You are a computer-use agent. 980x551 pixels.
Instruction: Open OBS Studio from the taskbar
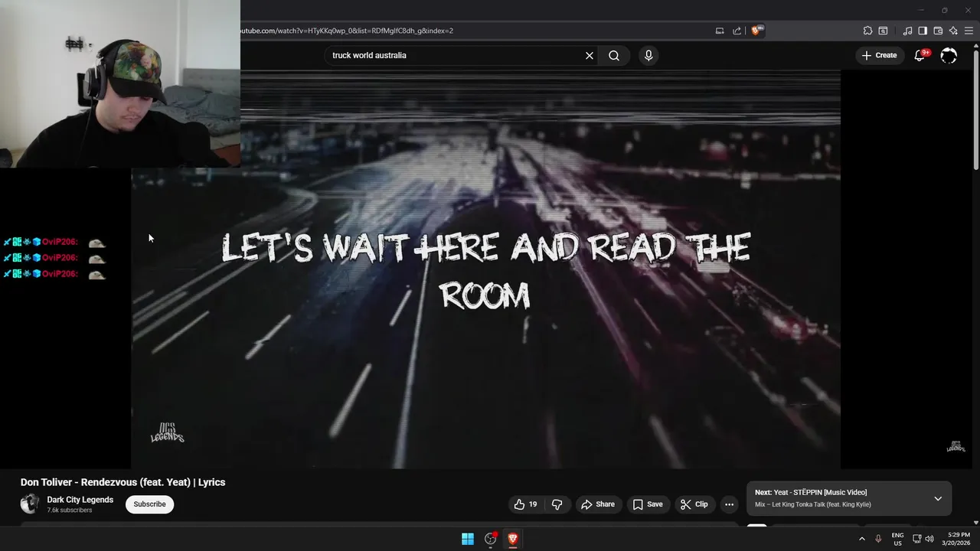click(x=491, y=539)
